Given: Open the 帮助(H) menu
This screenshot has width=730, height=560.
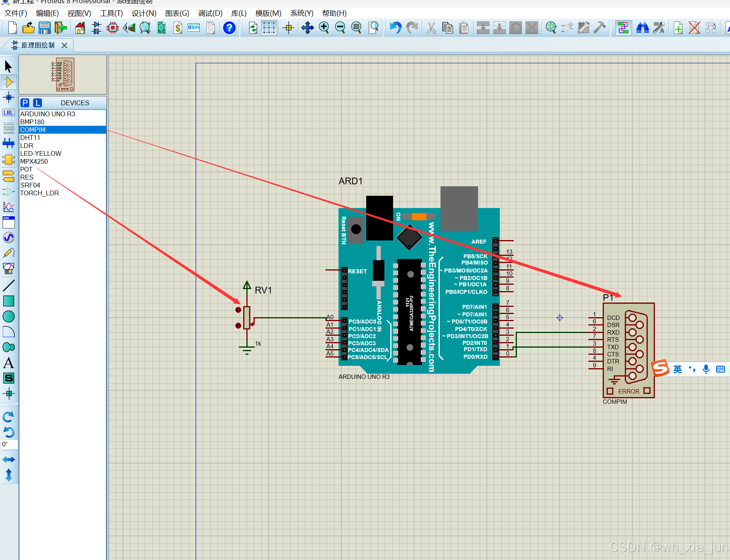Looking at the screenshot, I should click(334, 13).
